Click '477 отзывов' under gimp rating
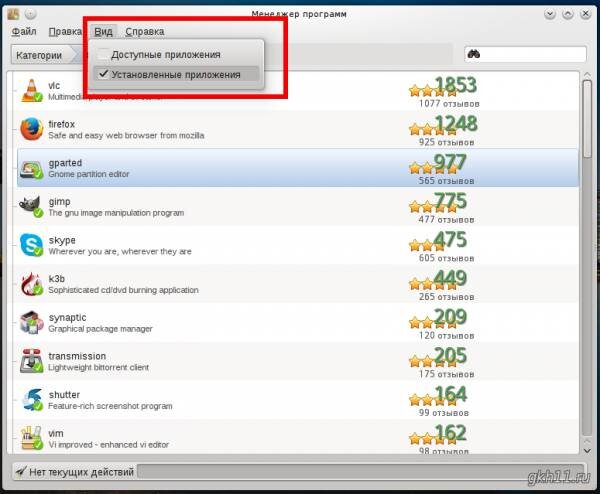This screenshot has height=494, width=600. (446, 220)
